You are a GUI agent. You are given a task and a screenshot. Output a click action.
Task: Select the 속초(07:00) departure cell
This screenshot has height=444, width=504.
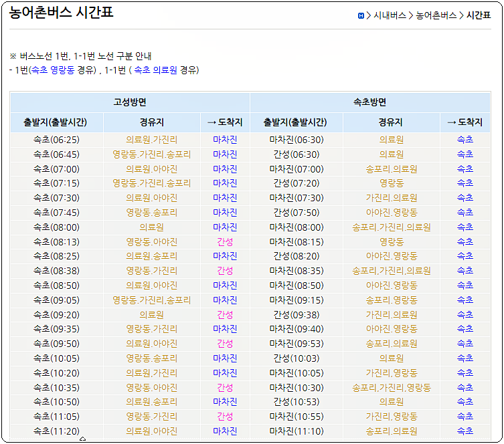click(57, 169)
